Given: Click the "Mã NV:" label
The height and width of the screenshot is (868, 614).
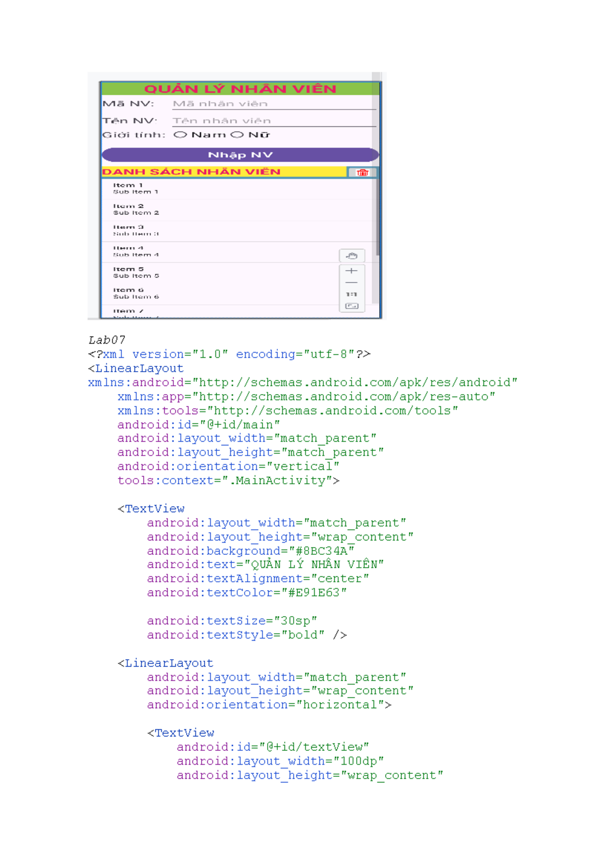Looking at the screenshot, I should pyautogui.click(x=128, y=104).
